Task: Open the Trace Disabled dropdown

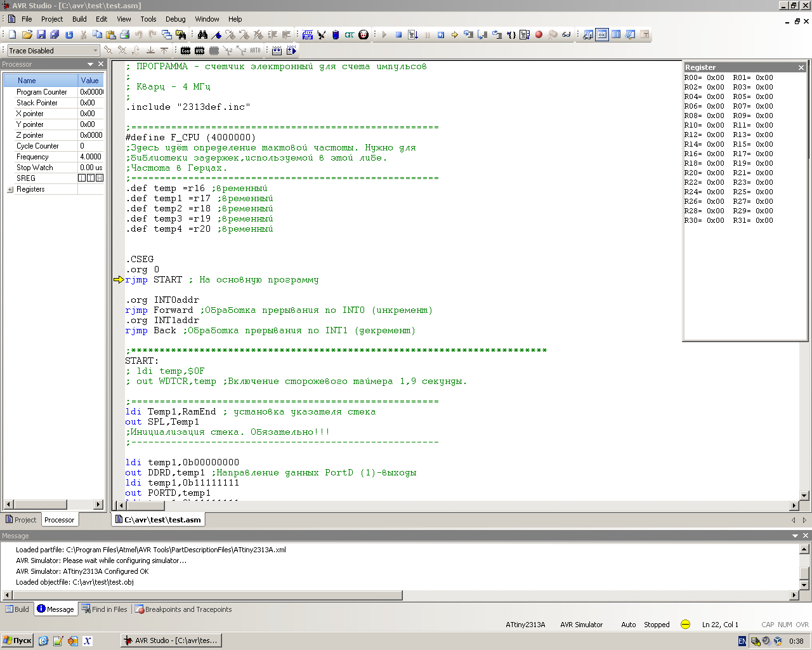Action: [95, 51]
